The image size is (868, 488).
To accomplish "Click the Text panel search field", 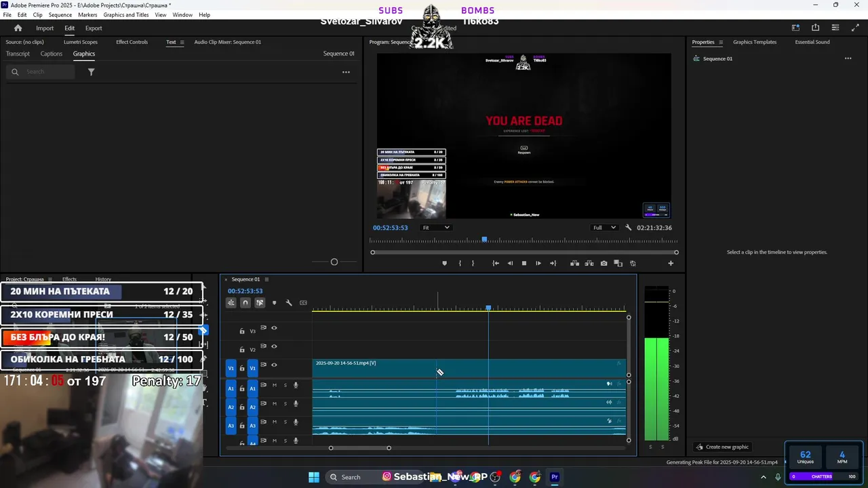I will coord(42,72).
